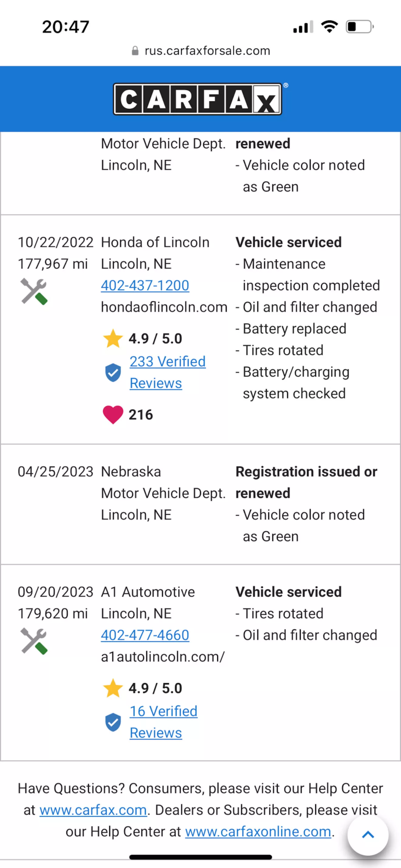
Task: Call A1 Automotive at 402-477-4660
Action: click(x=145, y=635)
